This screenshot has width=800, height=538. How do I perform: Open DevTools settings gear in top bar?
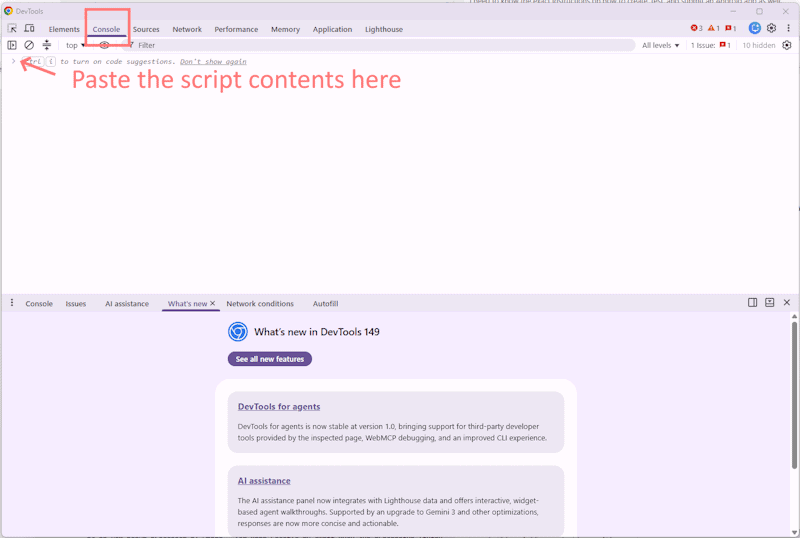(x=771, y=28)
